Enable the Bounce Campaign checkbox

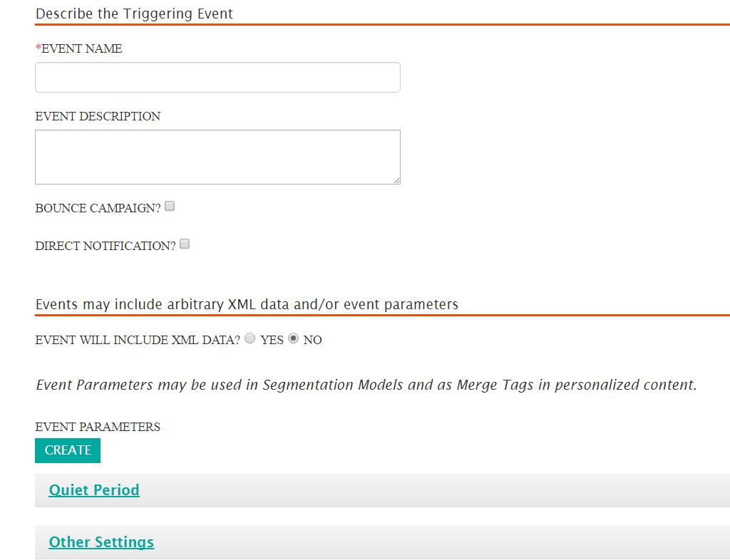pyautogui.click(x=170, y=206)
